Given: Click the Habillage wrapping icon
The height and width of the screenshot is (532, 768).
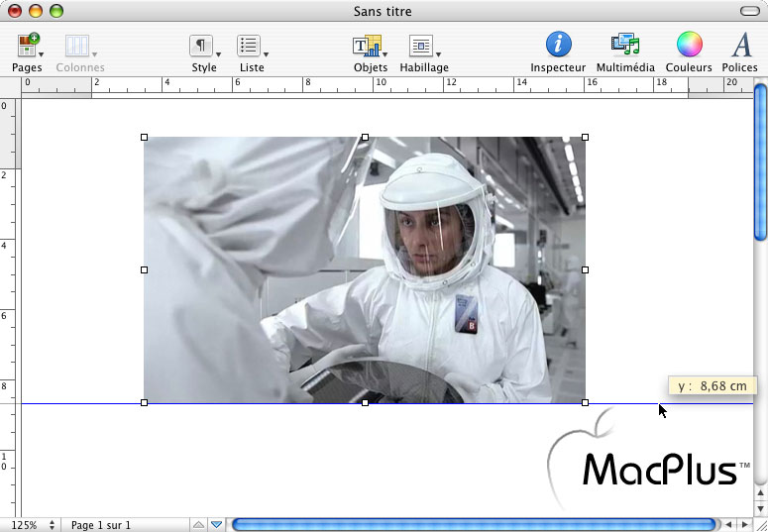Looking at the screenshot, I should (421, 46).
